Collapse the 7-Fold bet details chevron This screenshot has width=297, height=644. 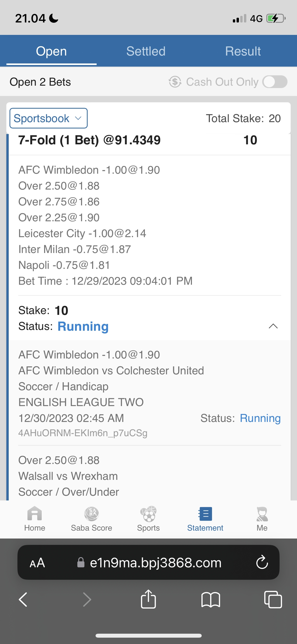[273, 326]
